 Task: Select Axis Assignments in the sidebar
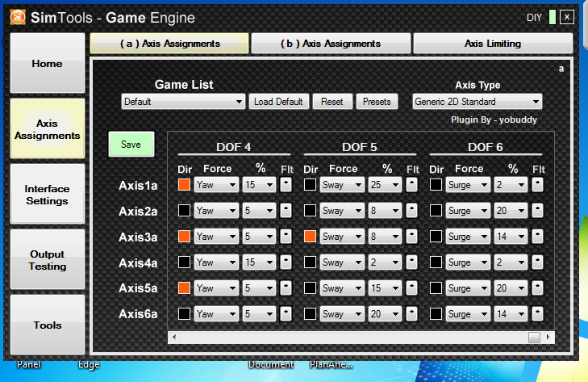click(x=48, y=129)
